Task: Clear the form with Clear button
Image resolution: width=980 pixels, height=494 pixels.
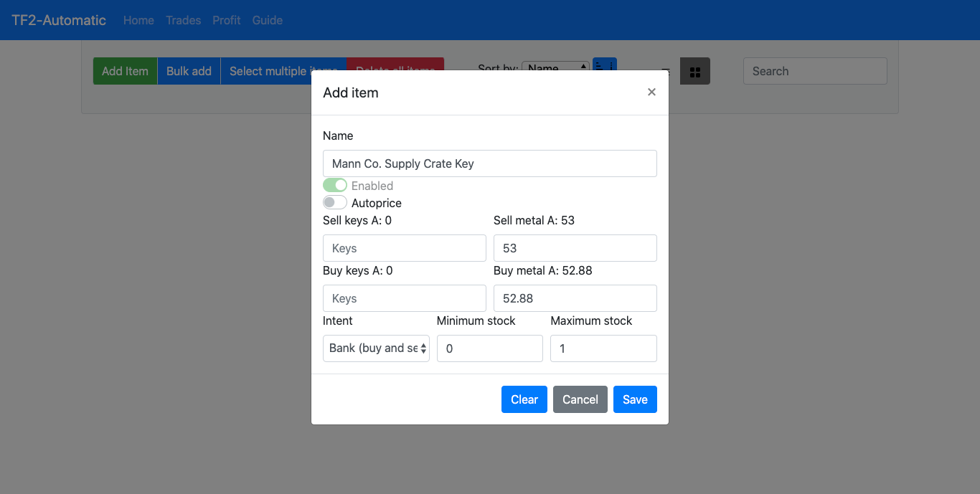Action: pyautogui.click(x=524, y=399)
